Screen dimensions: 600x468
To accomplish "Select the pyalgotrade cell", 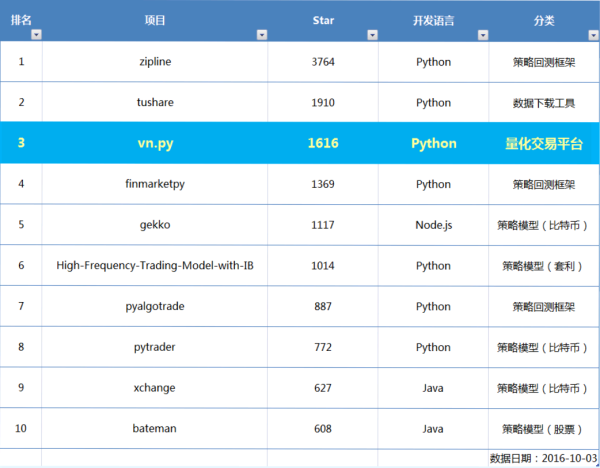I will click(155, 306).
